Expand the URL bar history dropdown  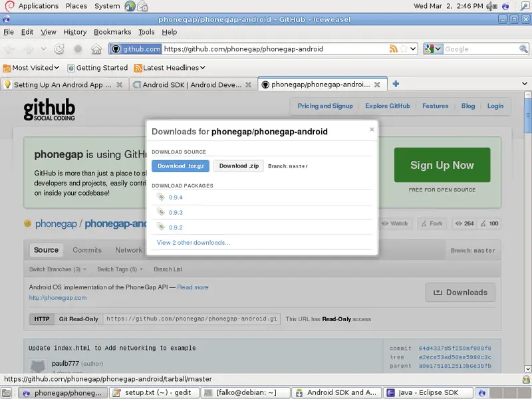click(413, 49)
